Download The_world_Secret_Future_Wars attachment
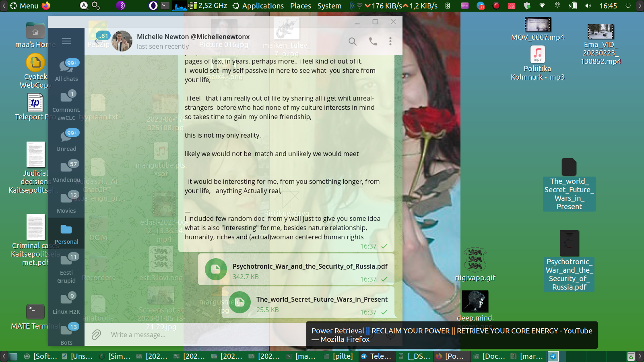The height and width of the screenshot is (362, 644). [x=239, y=302]
